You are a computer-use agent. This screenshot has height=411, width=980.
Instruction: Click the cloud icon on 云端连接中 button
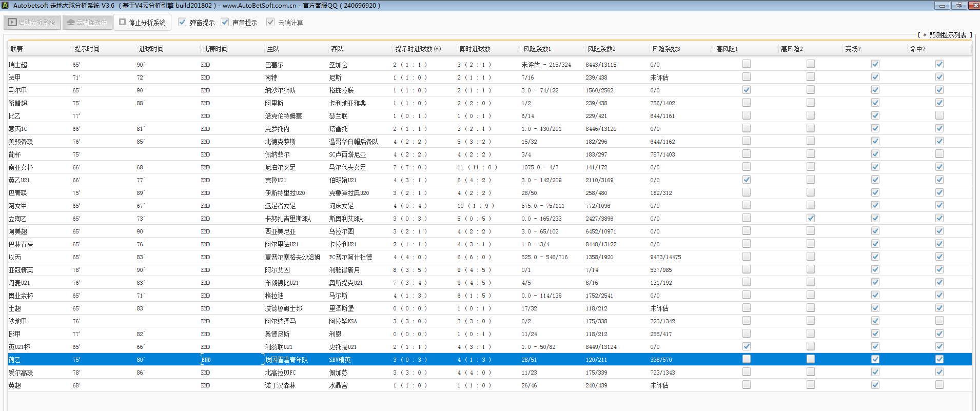[x=71, y=23]
